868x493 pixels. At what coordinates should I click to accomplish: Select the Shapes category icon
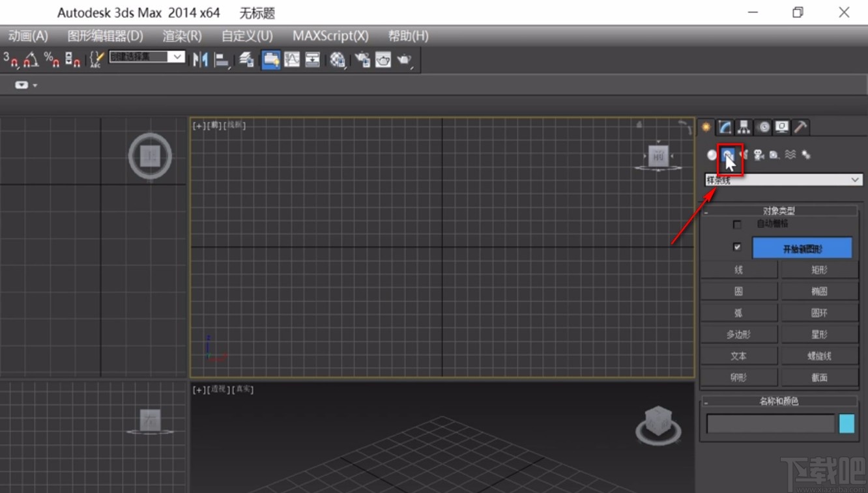(729, 155)
